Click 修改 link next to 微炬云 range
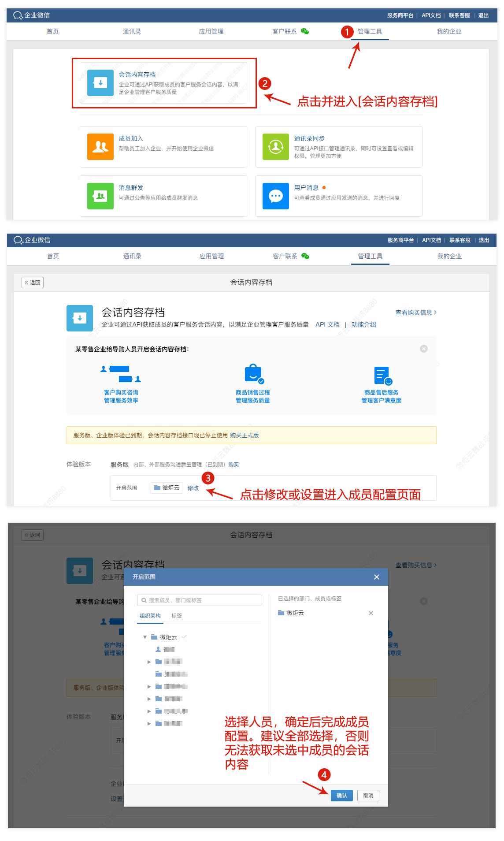The image size is (504, 841). (193, 488)
